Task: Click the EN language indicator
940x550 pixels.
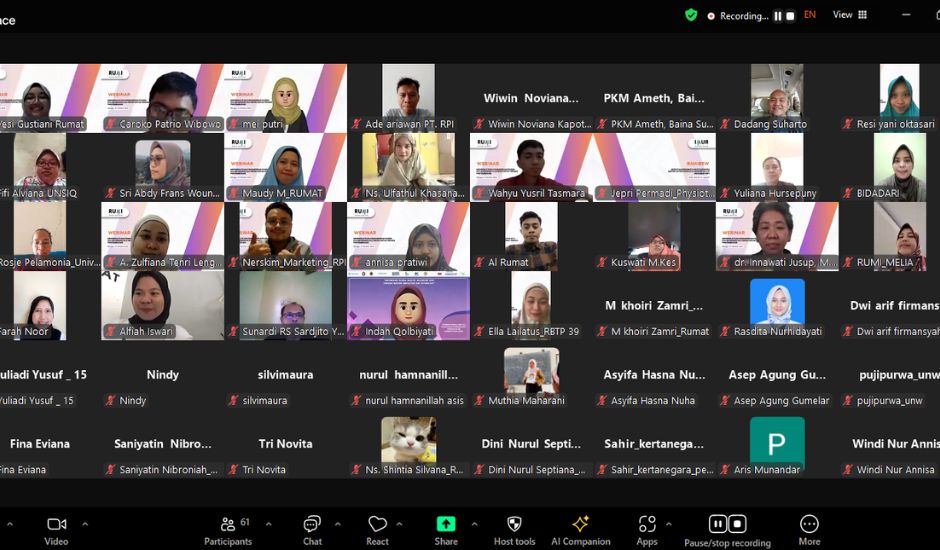Action: click(810, 15)
